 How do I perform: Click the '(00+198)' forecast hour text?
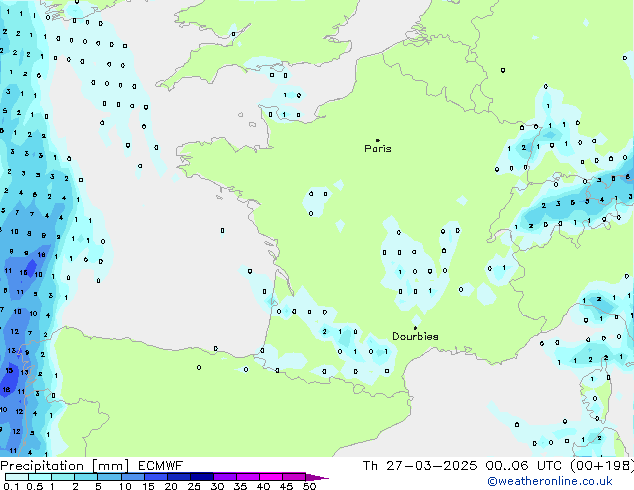click(602, 466)
